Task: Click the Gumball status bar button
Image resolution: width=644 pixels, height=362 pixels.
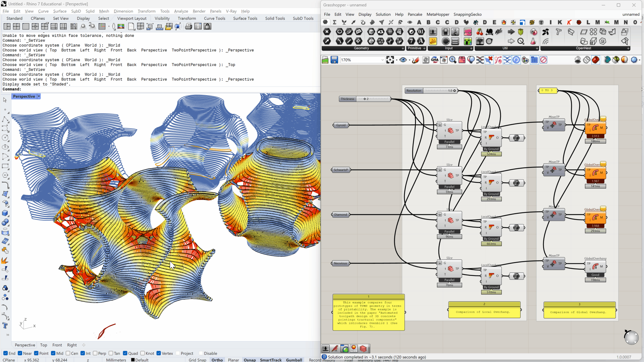Action: point(294,360)
